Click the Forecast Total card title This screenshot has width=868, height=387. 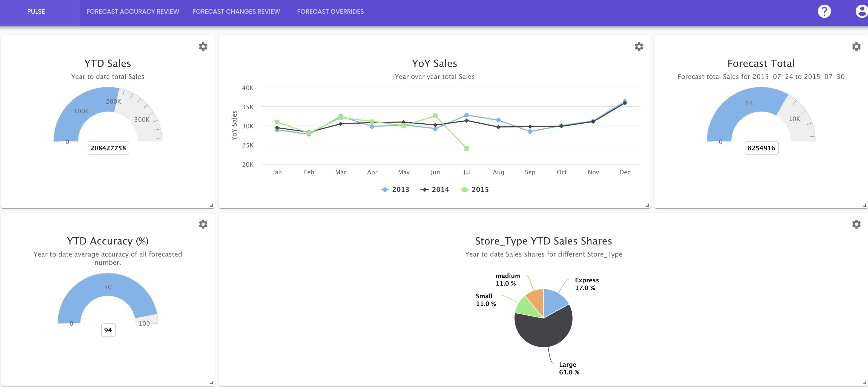[761, 63]
